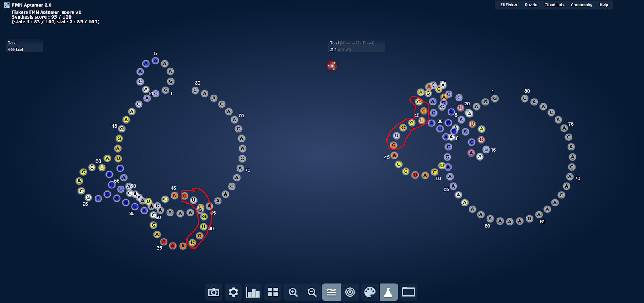The image size is (644, 303).
Task: Open the Community menu
Action: (x=581, y=5)
